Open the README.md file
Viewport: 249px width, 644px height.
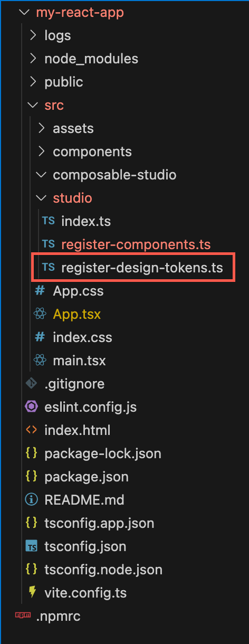(84, 500)
